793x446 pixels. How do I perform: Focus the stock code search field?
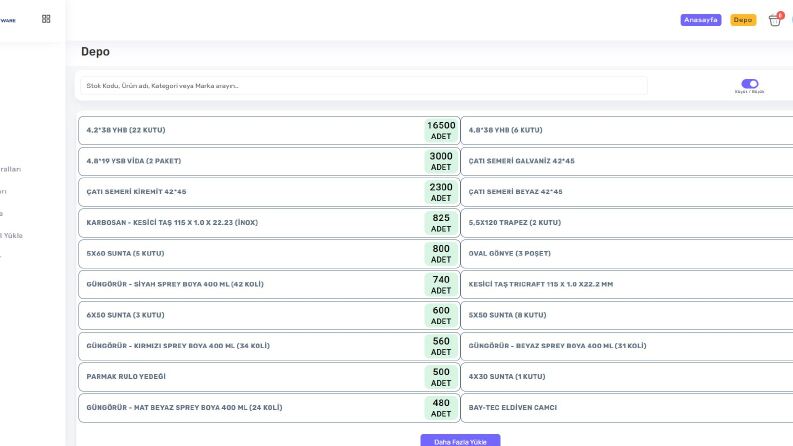pos(364,86)
